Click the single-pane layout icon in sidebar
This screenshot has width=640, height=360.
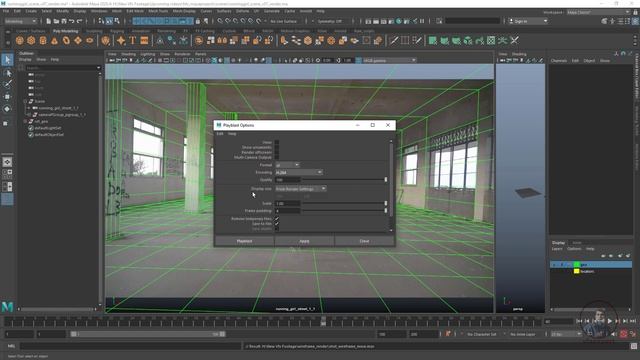tap(7, 162)
